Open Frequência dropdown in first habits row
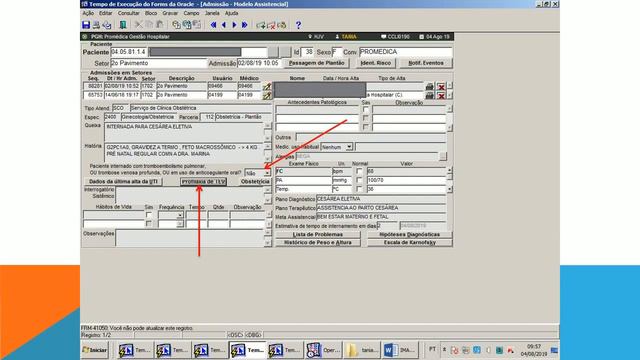Viewport: 640px width, 360px height. click(x=180, y=215)
